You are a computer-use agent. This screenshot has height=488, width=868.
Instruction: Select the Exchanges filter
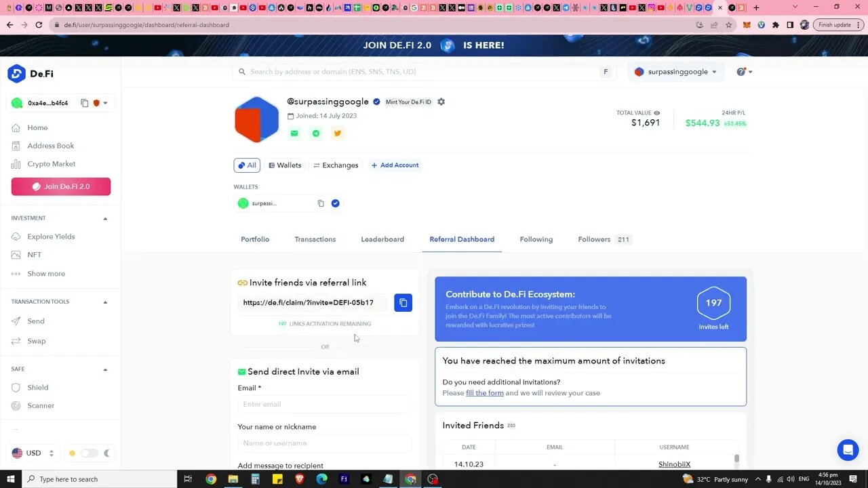(336, 165)
